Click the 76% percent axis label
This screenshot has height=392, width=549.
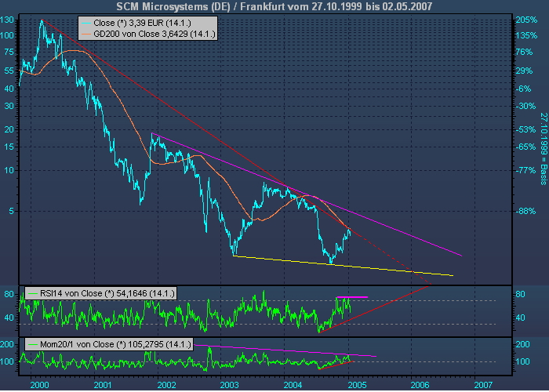pos(524,53)
